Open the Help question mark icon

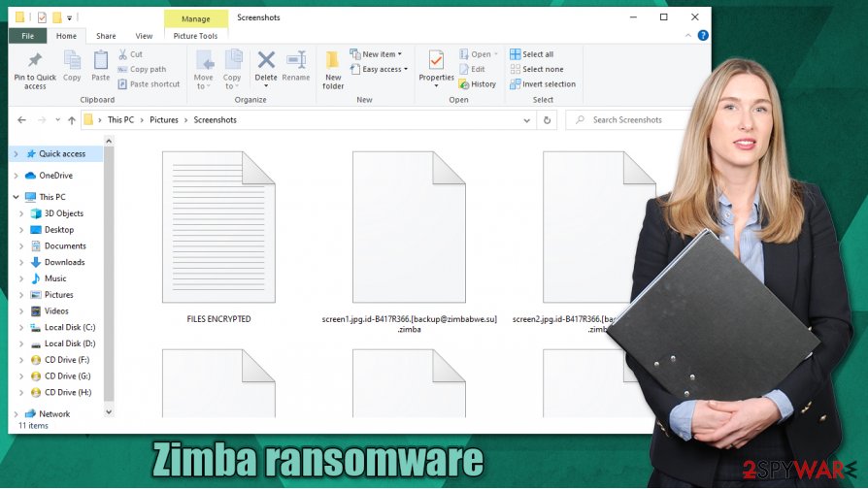[703, 35]
